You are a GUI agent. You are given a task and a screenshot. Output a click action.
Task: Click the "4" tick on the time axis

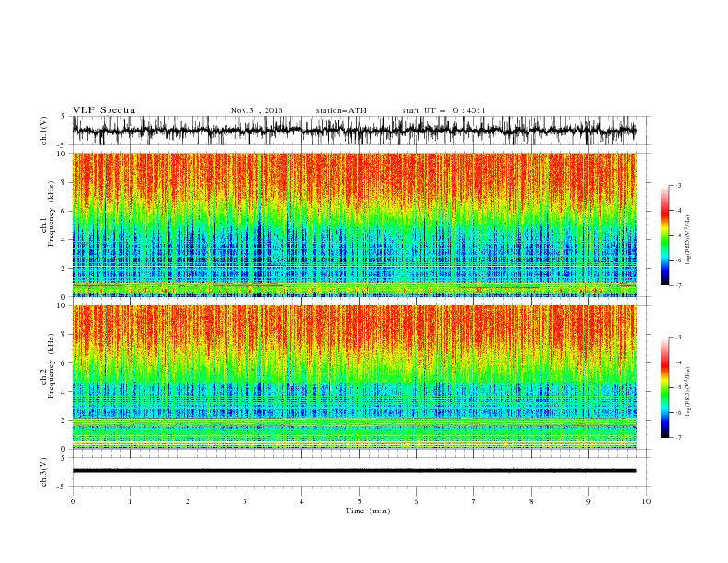tap(301, 501)
